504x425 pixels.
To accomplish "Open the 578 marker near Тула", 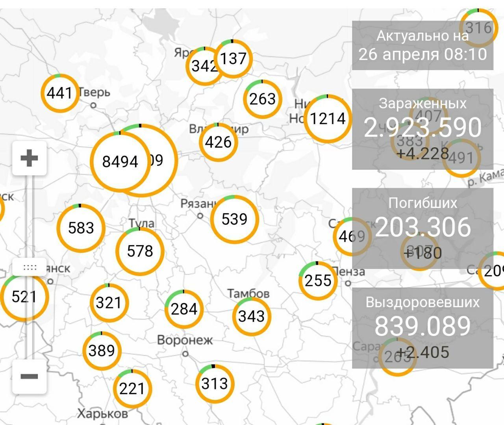I will point(140,251).
